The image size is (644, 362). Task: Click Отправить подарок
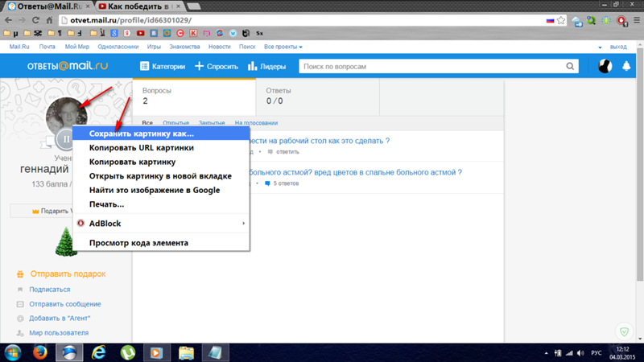(x=68, y=274)
